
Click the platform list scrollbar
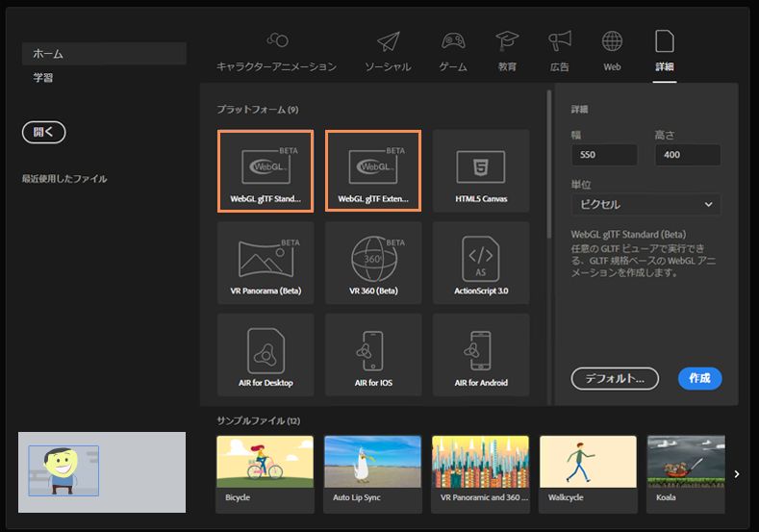pos(549,165)
